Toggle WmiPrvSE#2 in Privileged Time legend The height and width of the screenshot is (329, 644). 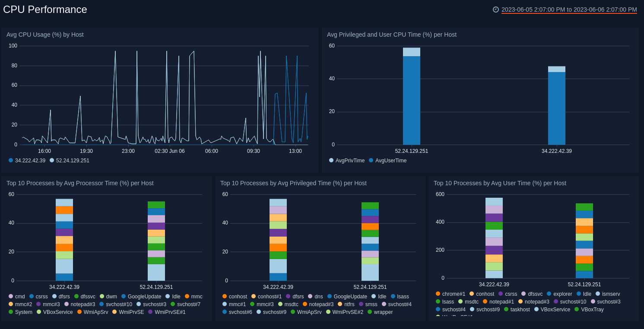tap(345, 312)
